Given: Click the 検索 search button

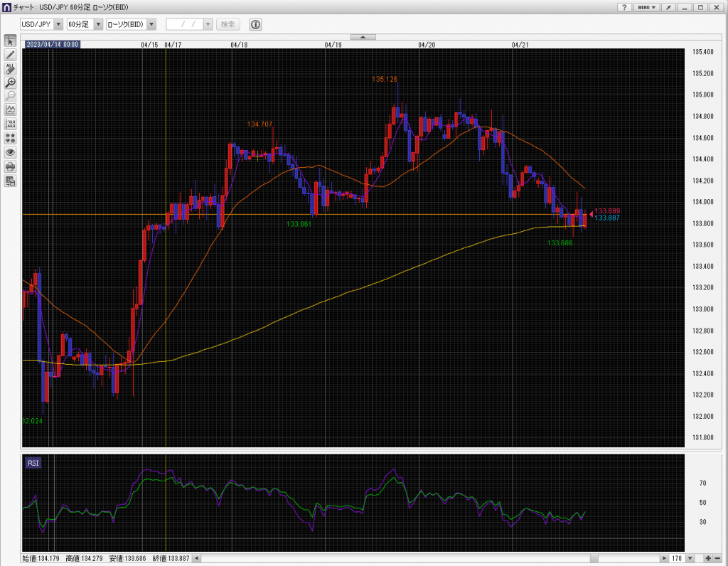Looking at the screenshot, I should (x=228, y=24).
